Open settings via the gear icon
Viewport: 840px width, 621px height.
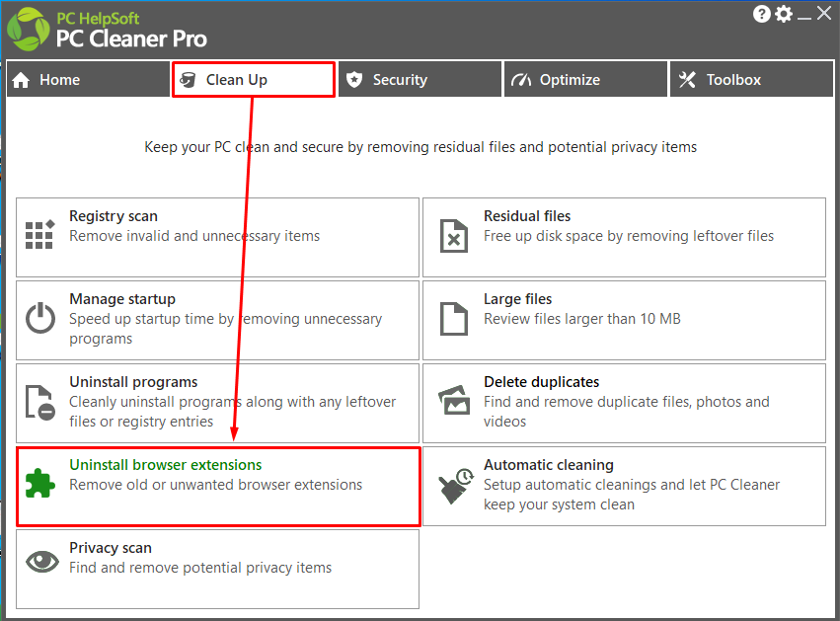point(784,14)
